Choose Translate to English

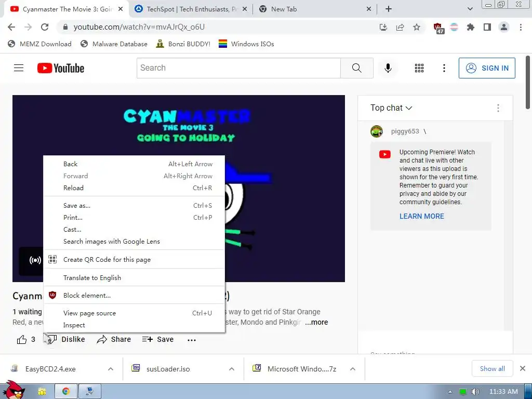coord(135,277)
